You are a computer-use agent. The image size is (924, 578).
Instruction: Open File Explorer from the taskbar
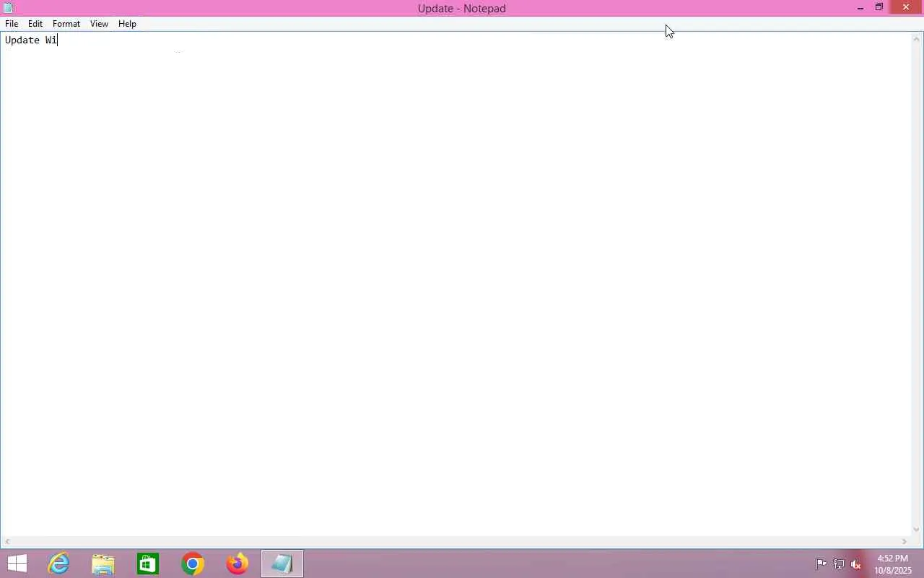tap(103, 564)
